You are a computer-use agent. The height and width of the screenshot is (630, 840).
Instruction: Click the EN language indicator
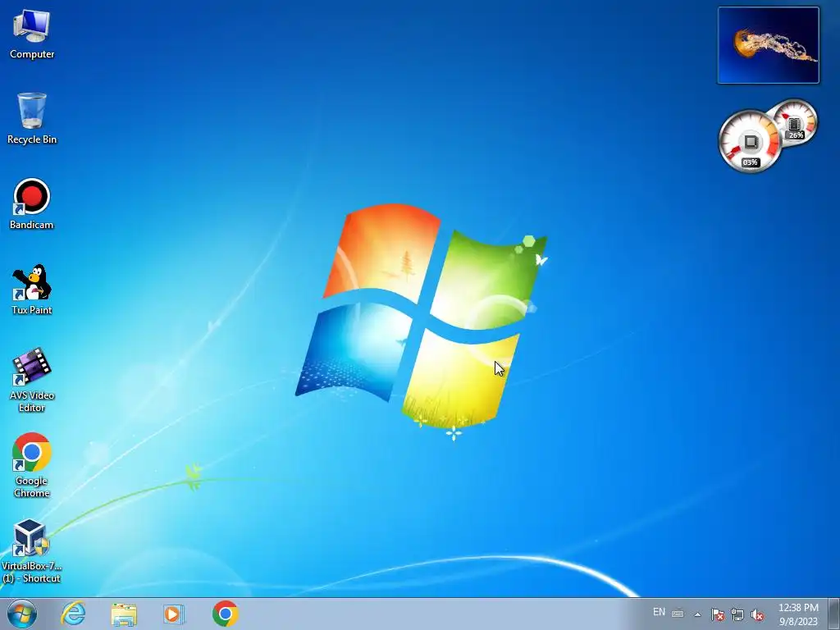tap(659, 612)
